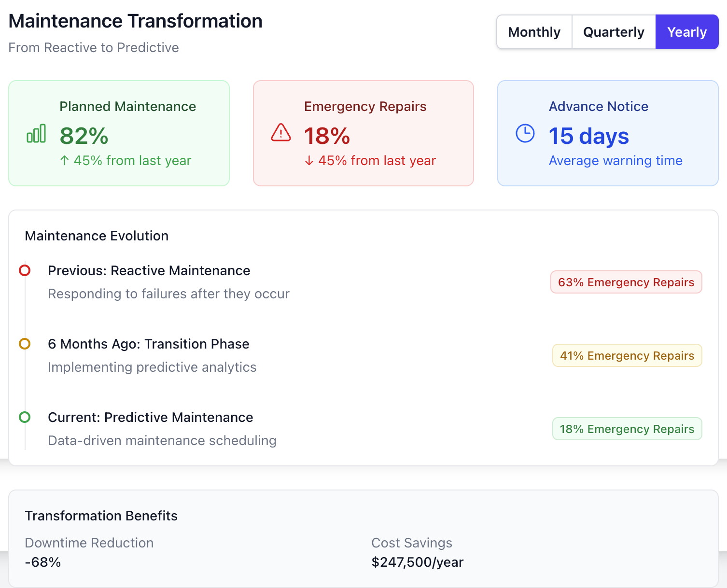Click the 18% Emergency Repairs badge
Viewport: 727px width, 588px height.
(x=627, y=429)
